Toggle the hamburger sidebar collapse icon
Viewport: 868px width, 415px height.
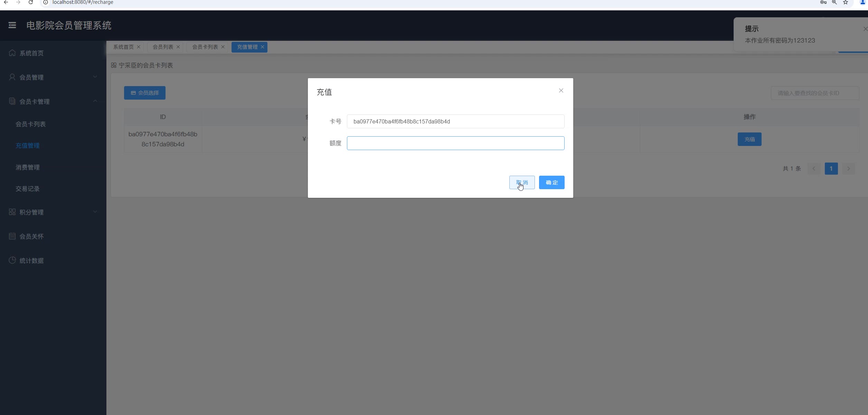click(12, 25)
